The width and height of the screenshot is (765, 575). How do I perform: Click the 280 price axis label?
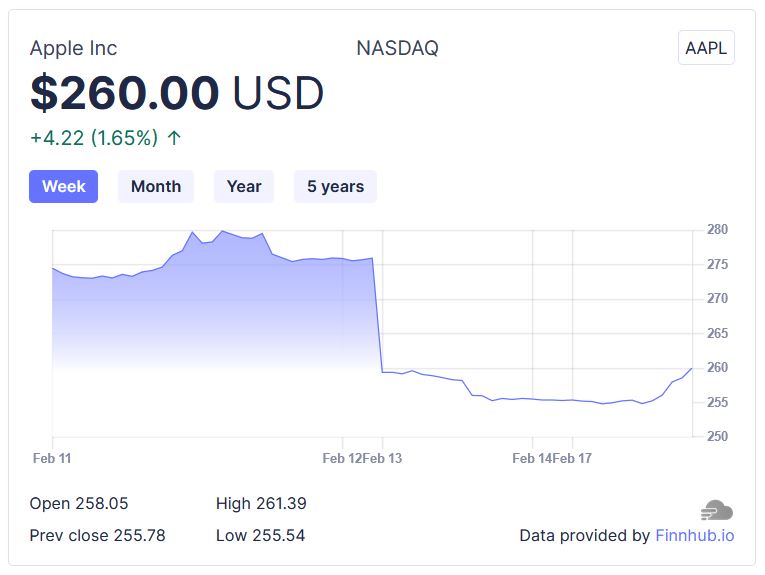click(717, 230)
